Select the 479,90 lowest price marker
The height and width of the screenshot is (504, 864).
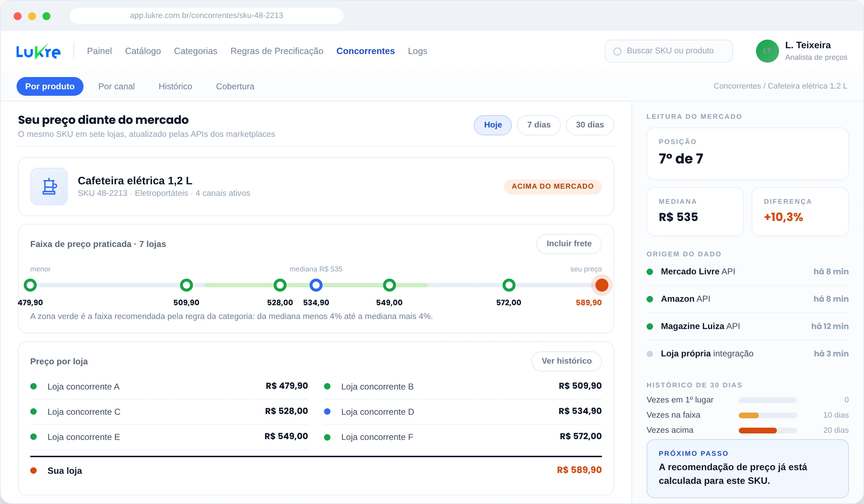pos(30,285)
